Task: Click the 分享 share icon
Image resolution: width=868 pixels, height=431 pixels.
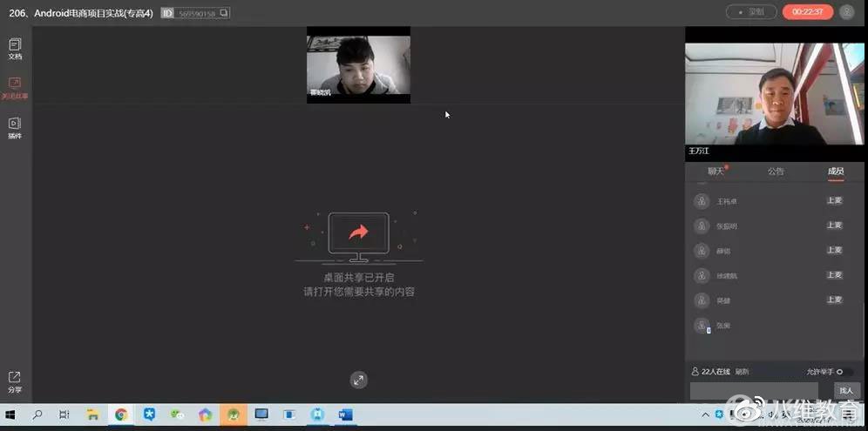Action: (x=15, y=381)
